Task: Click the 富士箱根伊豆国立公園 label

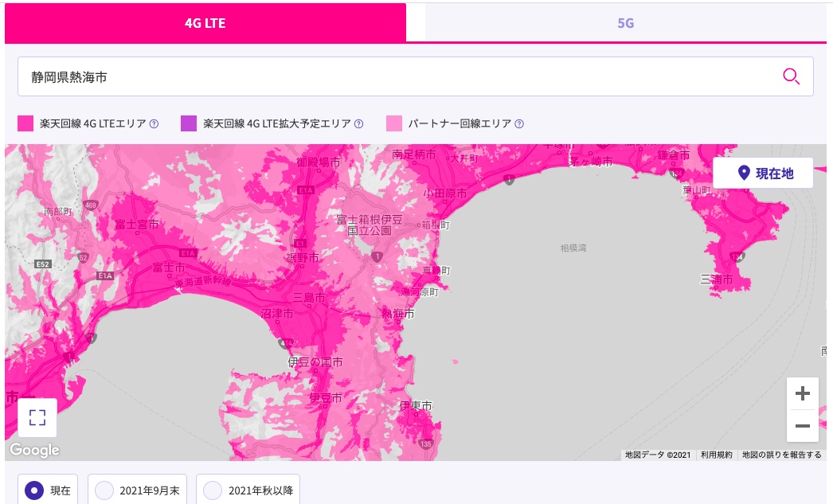Action: pyautogui.click(x=370, y=225)
